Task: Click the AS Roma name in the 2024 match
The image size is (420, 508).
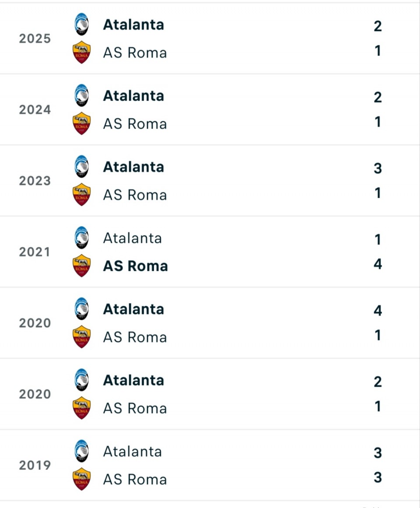Action: point(135,124)
